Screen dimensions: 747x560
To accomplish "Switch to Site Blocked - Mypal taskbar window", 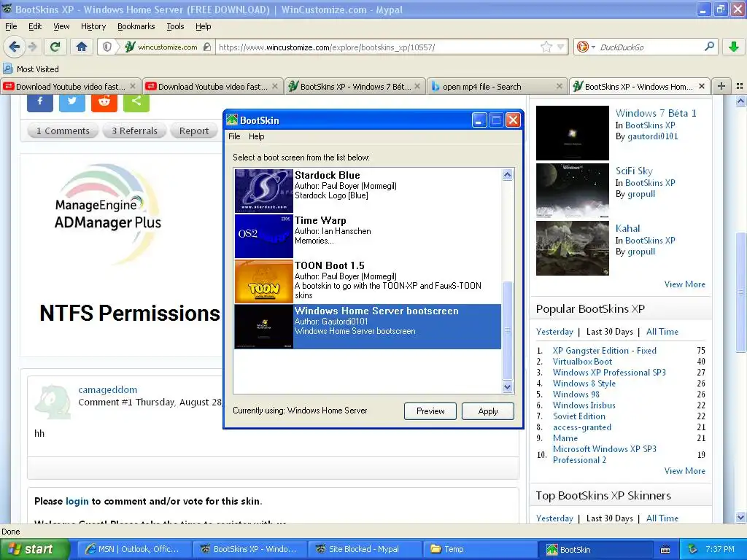I will point(364,549).
